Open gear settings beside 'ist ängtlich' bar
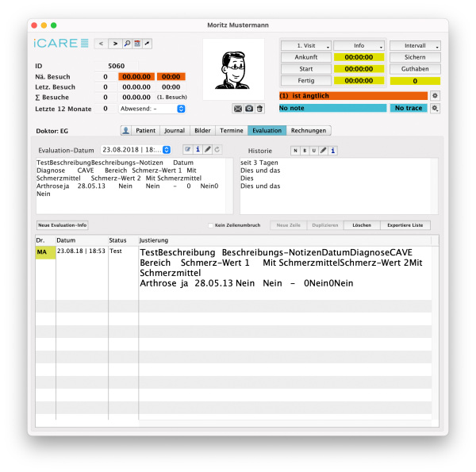 (x=435, y=95)
